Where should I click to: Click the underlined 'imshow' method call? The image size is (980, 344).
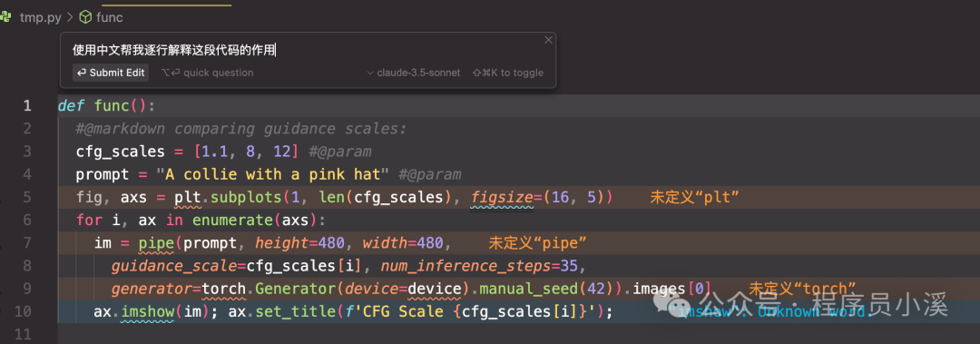click(148, 311)
